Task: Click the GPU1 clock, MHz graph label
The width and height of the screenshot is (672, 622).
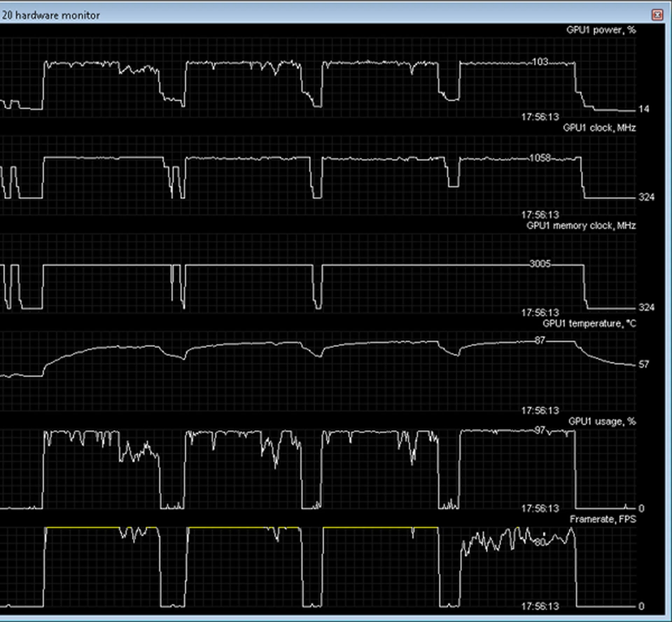Action: point(599,128)
